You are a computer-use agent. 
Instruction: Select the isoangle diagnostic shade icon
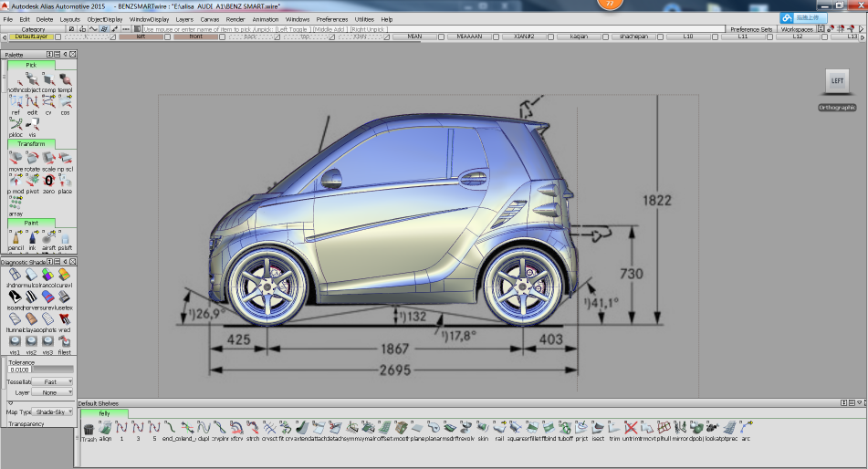tap(16, 297)
